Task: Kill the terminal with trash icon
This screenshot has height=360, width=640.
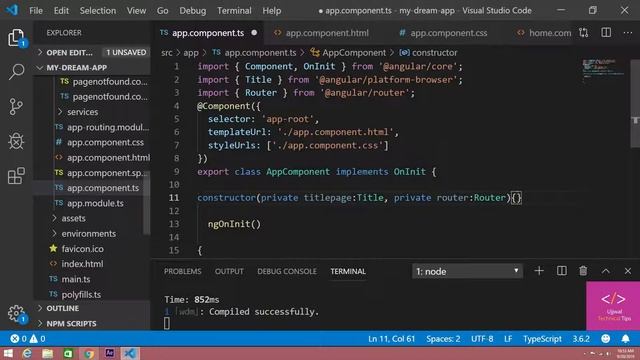Action: 583,271
